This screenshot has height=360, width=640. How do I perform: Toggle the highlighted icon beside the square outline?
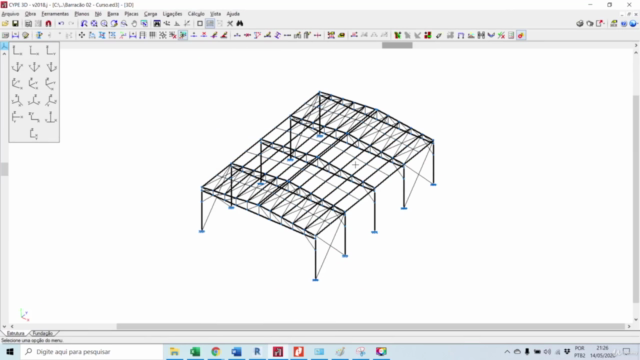[210, 24]
